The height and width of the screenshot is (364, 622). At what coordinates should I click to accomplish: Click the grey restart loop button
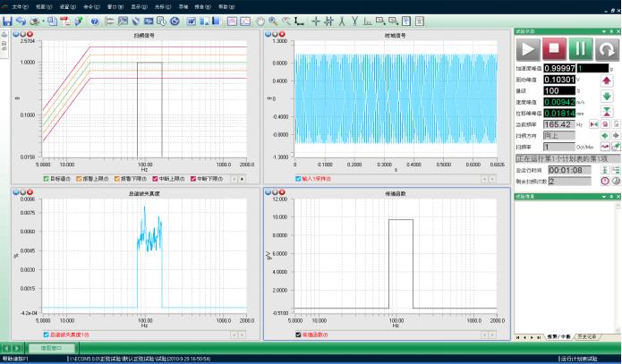point(607,49)
